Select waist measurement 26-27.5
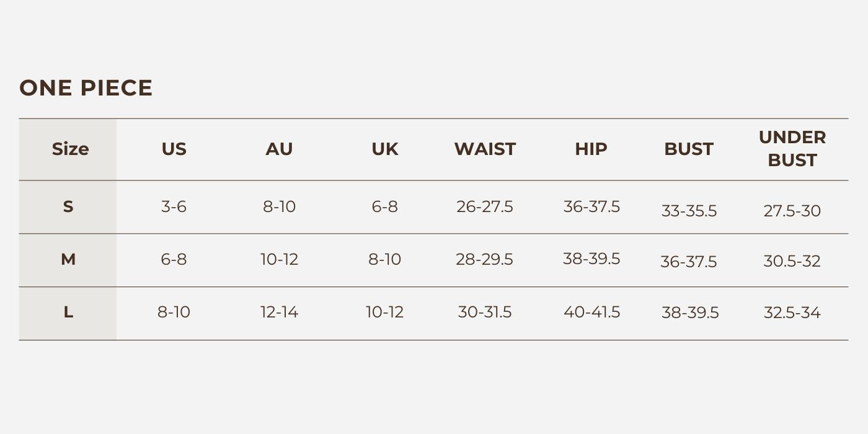868x434 pixels. tap(485, 206)
